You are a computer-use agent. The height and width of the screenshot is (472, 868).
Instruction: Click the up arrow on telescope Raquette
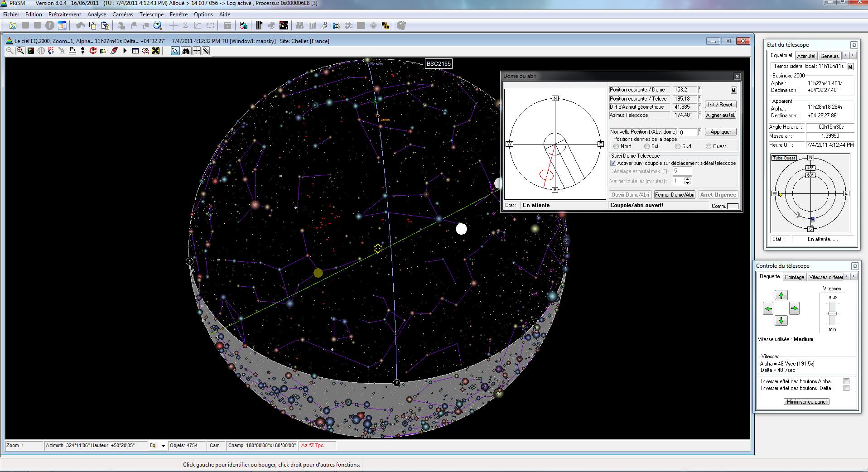coord(781,295)
